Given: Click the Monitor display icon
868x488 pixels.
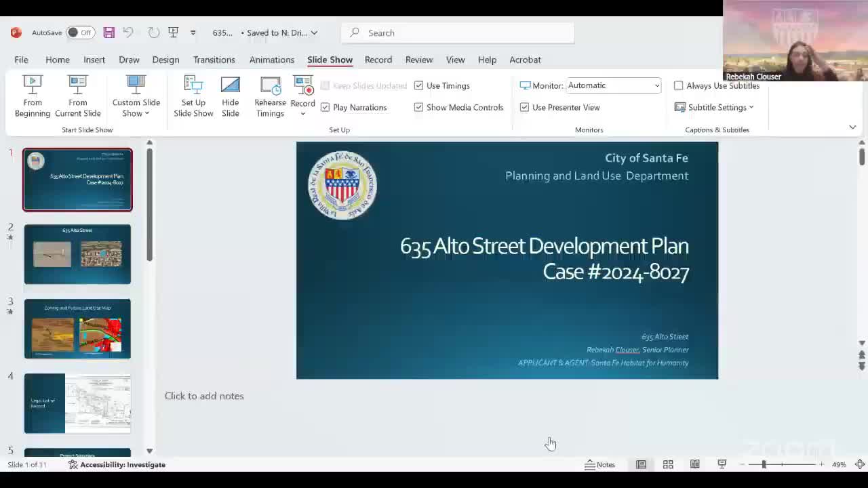Looking at the screenshot, I should click(525, 85).
